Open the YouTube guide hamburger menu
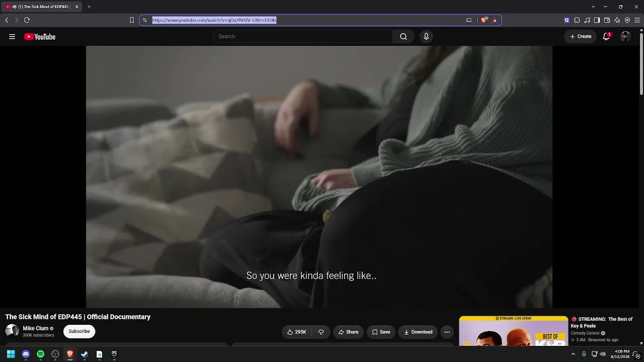Image resolution: width=644 pixels, height=362 pixels. (x=12, y=37)
